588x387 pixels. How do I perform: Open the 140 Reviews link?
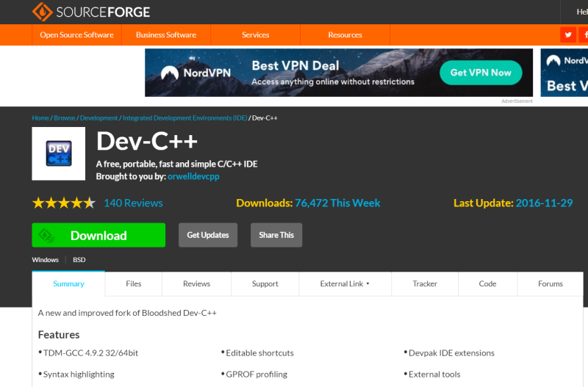click(x=133, y=203)
